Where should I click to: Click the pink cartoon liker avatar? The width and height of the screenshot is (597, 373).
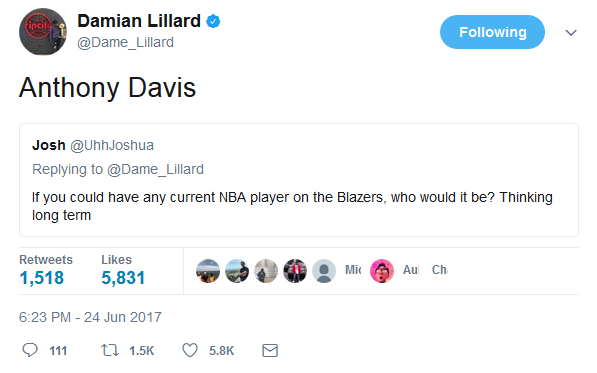tap(382, 271)
